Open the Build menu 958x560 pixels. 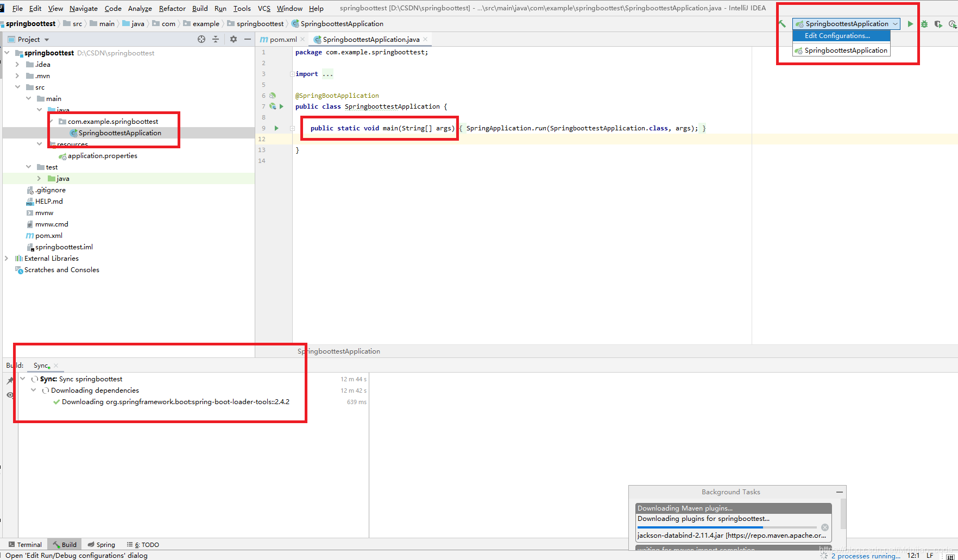tap(200, 8)
